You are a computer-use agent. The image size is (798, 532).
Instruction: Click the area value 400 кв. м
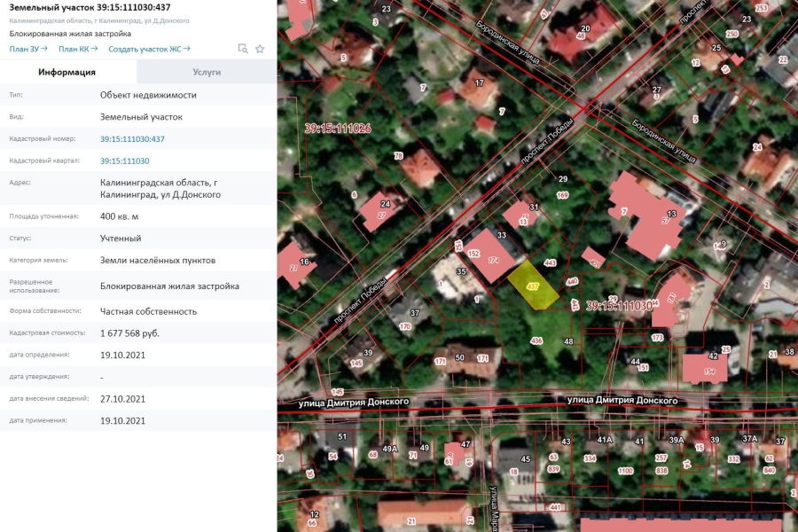coord(119,216)
